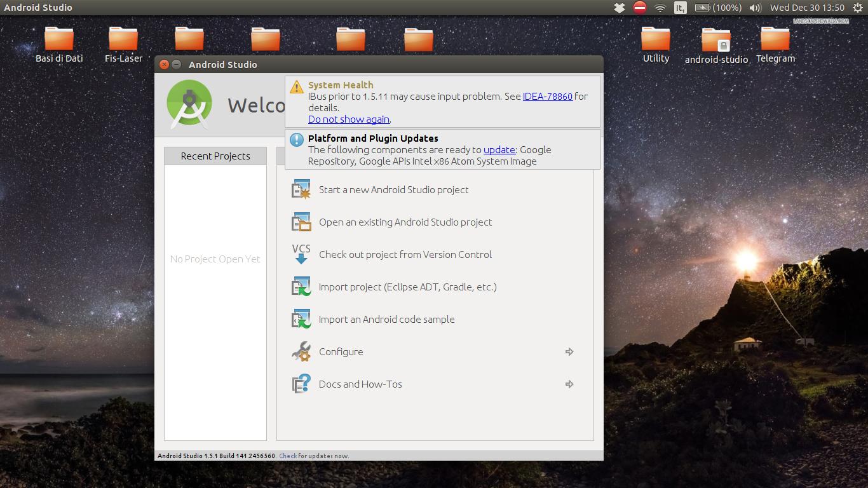
Task: Click the Android Studio 1.5.1 build text
Action: point(216,456)
